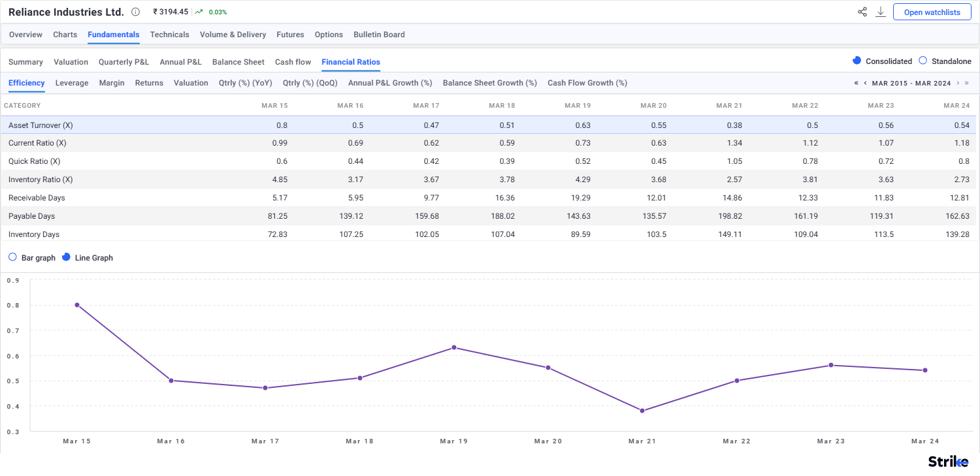The height and width of the screenshot is (476, 980).
Task: Go to previous period with single-left arrow
Action: pyautogui.click(x=866, y=83)
